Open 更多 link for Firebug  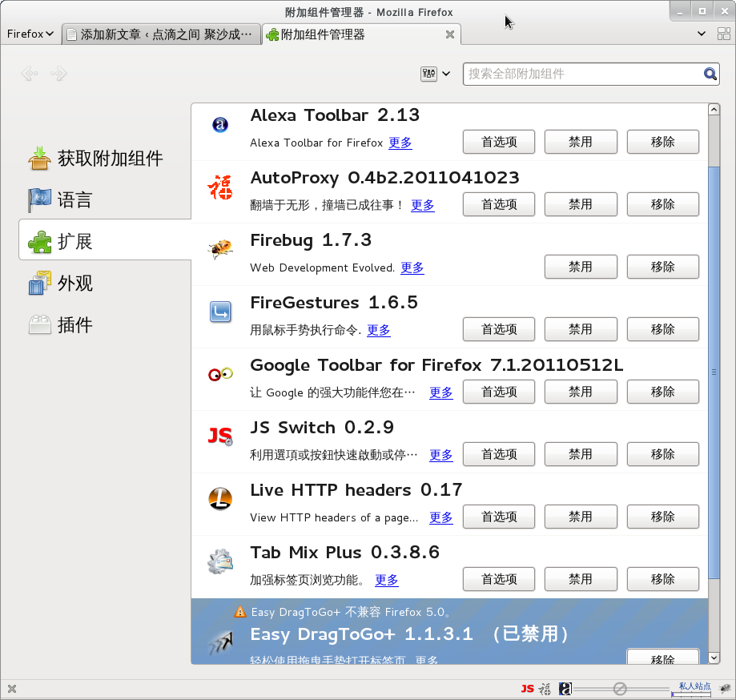point(412,268)
